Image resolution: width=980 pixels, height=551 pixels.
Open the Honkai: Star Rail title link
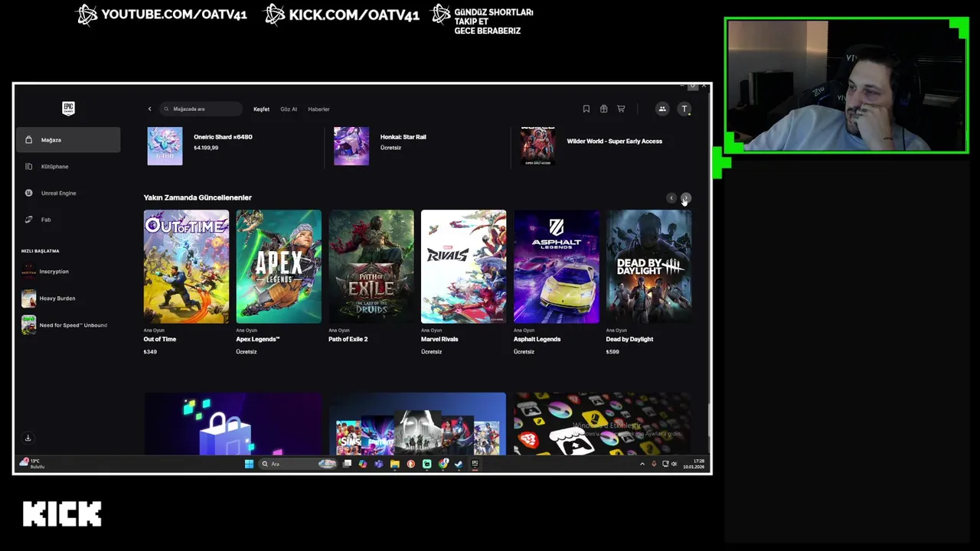point(403,137)
